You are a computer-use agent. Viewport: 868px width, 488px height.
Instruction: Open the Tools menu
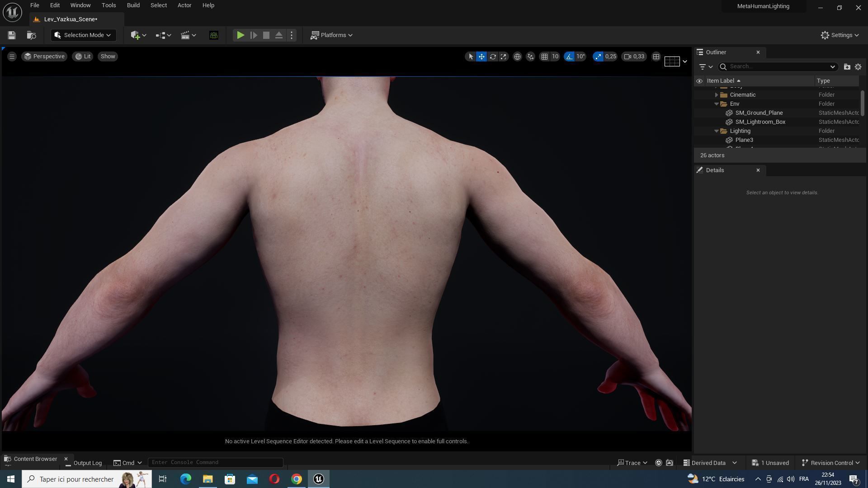coord(108,5)
